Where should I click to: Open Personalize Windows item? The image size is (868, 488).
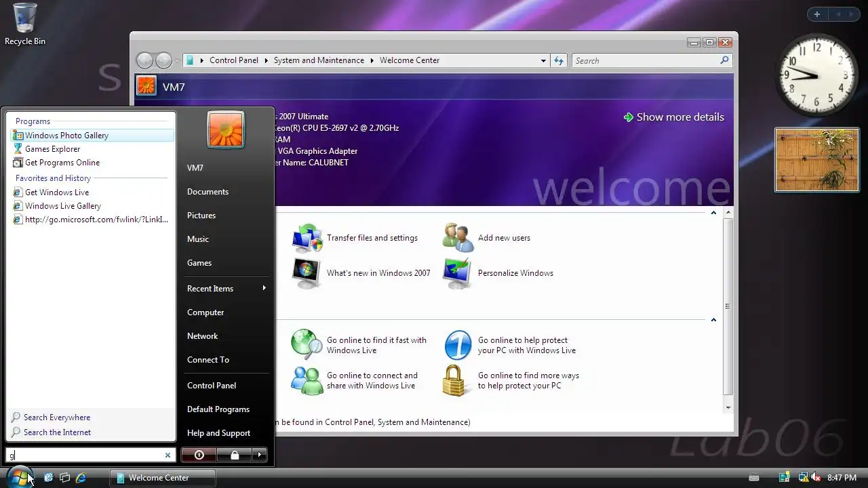pos(498,273)
